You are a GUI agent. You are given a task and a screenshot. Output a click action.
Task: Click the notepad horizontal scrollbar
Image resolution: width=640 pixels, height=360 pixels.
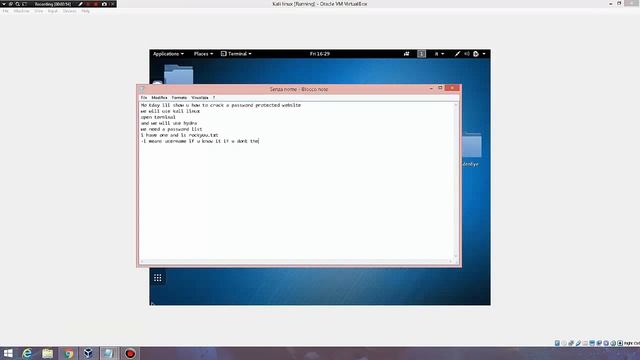[297, 261]
